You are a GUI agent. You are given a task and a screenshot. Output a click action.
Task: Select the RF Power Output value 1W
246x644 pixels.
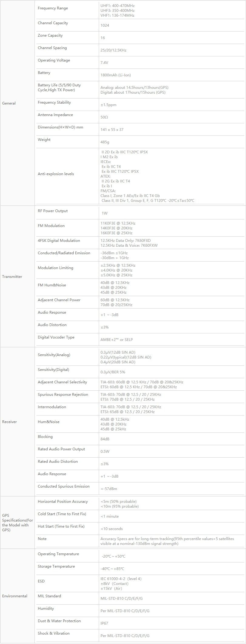(x=105, y=213)
